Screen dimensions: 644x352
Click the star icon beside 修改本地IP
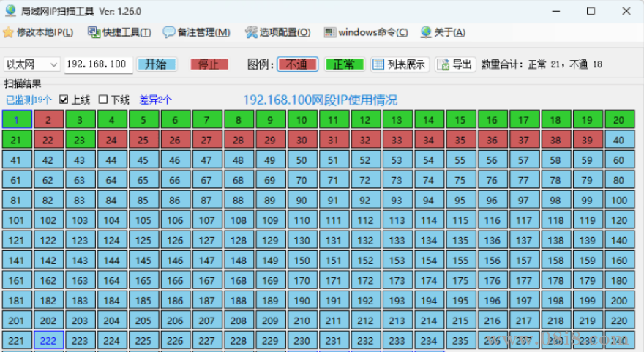[8, 32]
